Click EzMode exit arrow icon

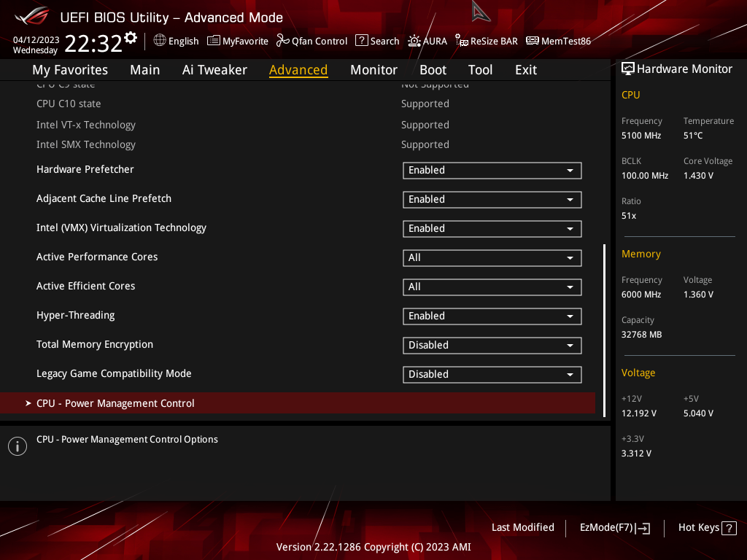click(643, 528)
